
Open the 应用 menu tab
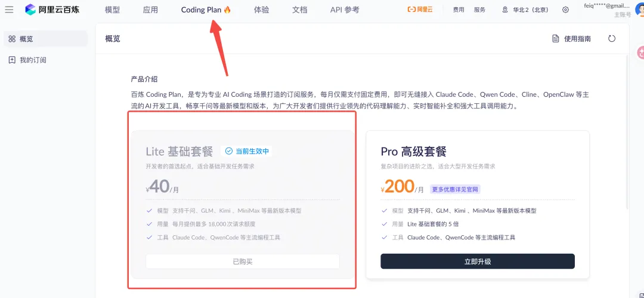point(150,10)
